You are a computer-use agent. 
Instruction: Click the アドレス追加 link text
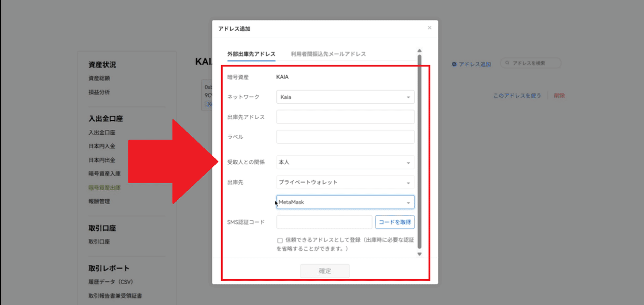pos(475,64)
